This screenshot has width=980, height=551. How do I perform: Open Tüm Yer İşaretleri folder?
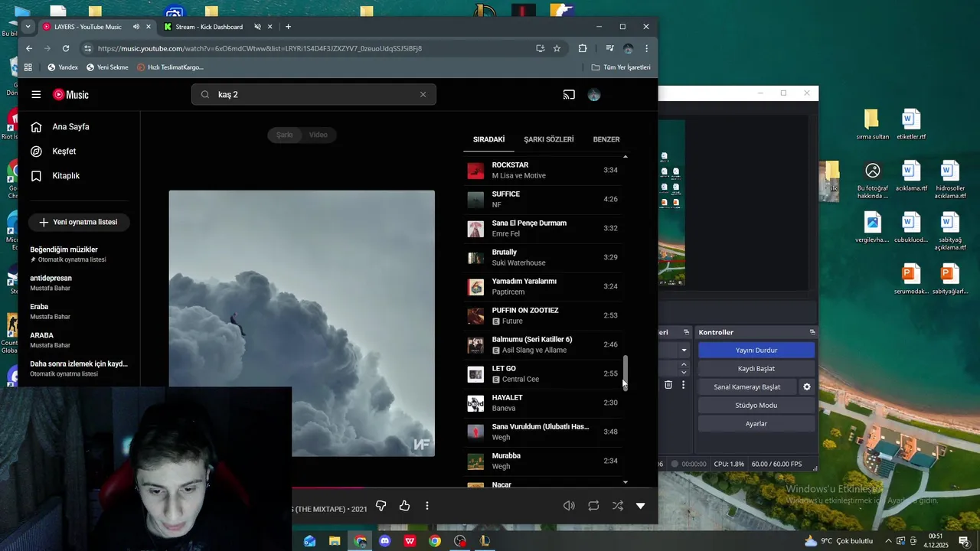coord(621,67)
